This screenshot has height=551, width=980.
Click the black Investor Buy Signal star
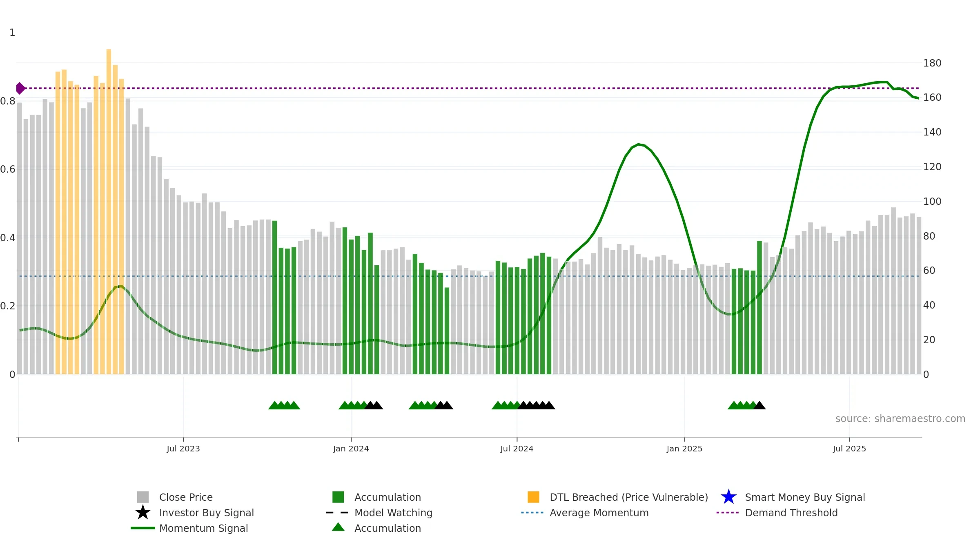(x=143, y=512)
